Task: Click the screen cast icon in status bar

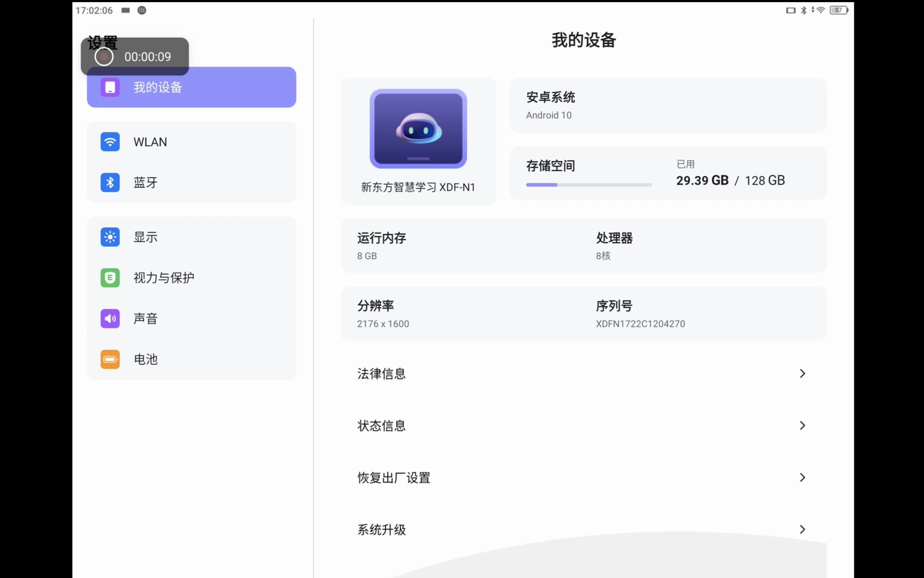Action: point(790,10)
